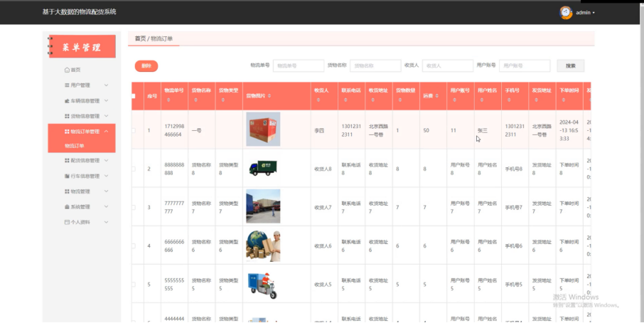644x323 pixels.
Task: Click the 删除 button
Action: click(146, 65)
